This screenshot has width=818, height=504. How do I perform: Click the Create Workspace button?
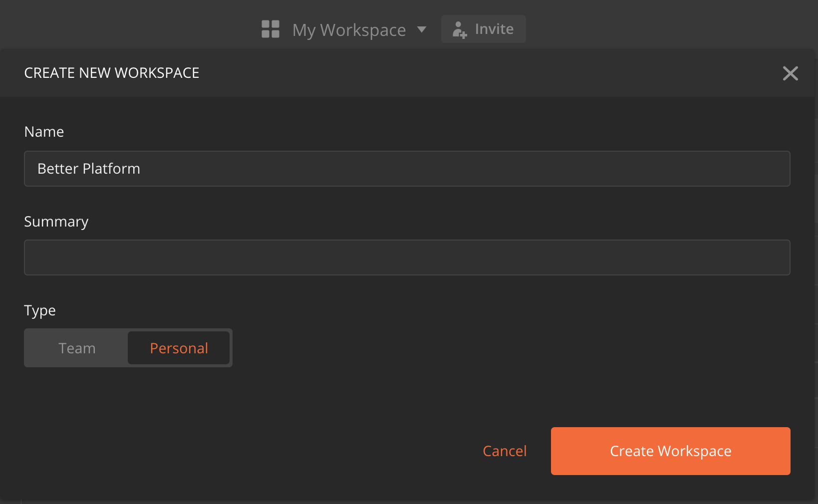tap(671, 451)
